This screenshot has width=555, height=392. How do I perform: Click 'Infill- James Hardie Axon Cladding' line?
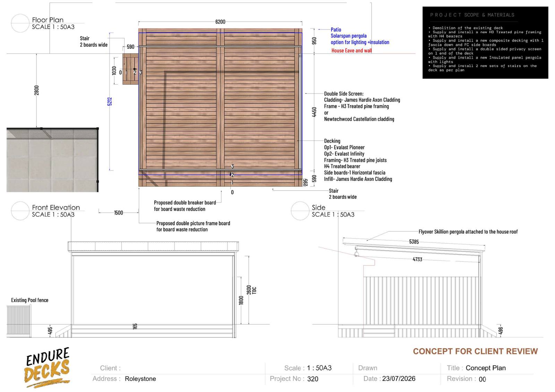pos(358,179)
